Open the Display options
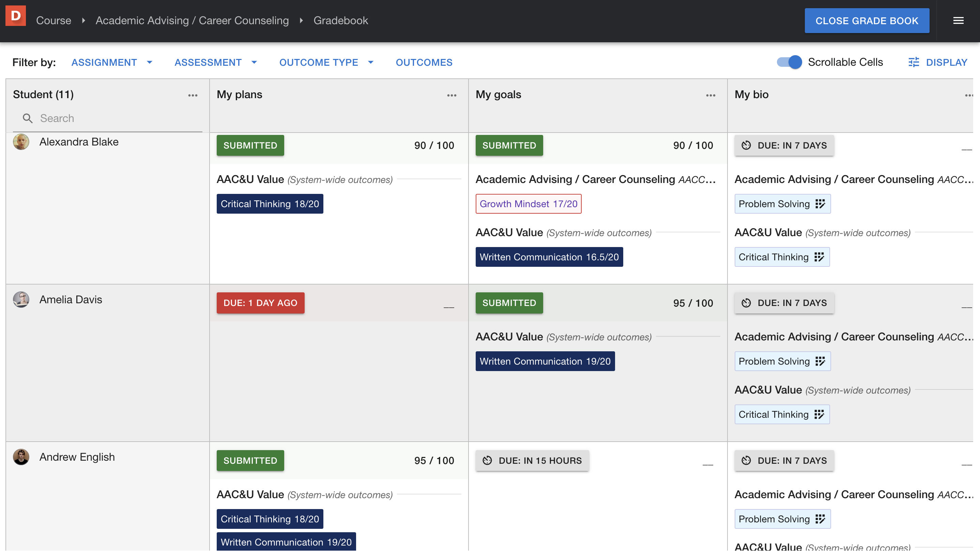This screenshot has width=980, height=552. [938, 62]
